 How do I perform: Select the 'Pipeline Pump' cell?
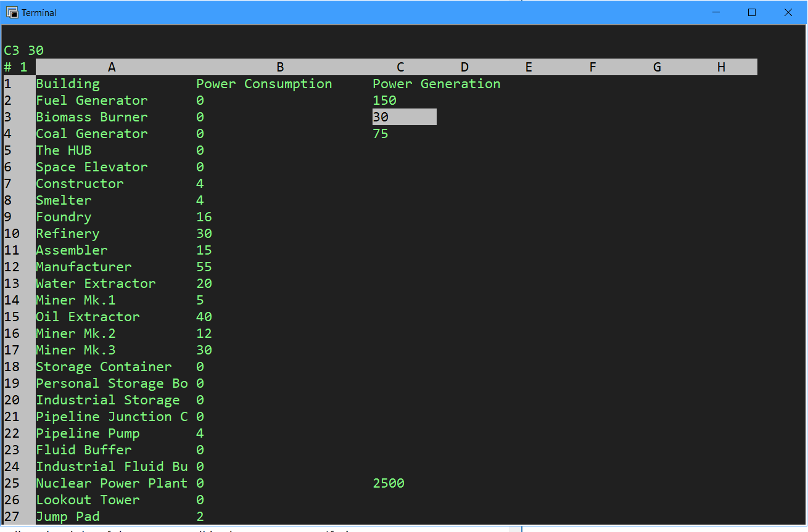(x=88, y=433)
